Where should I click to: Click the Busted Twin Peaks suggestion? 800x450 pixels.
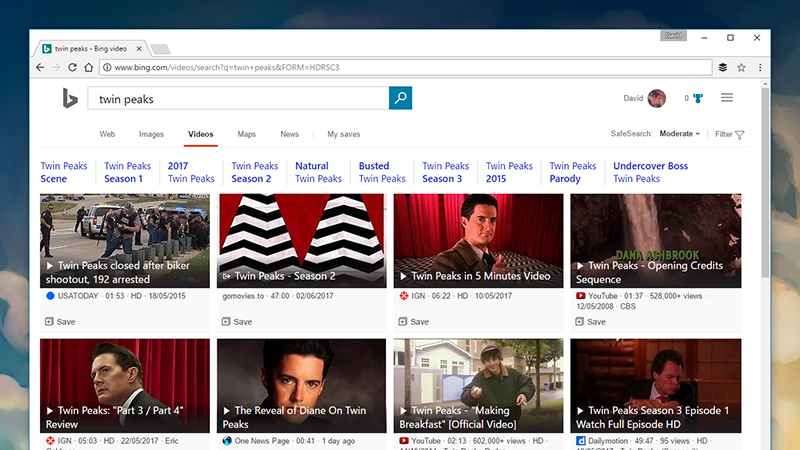click(x=382, y=172)
